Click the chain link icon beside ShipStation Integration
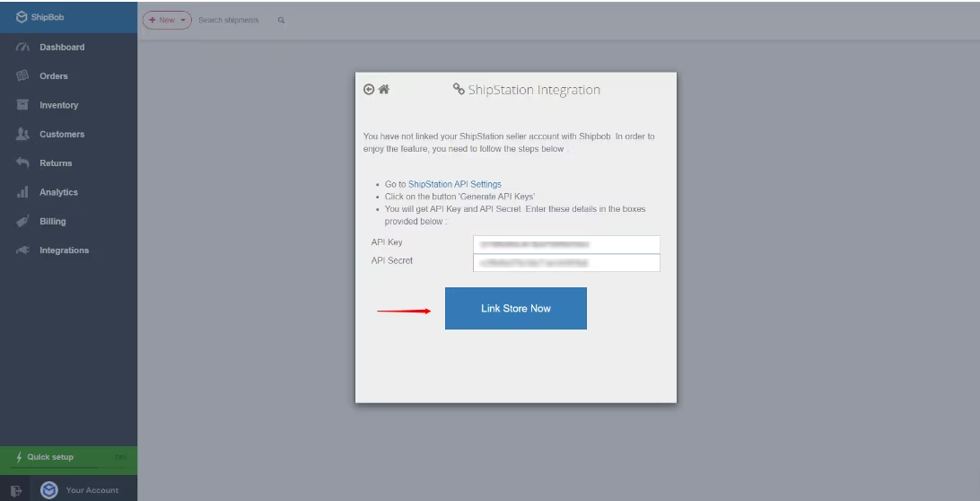The width and height of the screenshot is (980, 501). (x=459, y=90)
